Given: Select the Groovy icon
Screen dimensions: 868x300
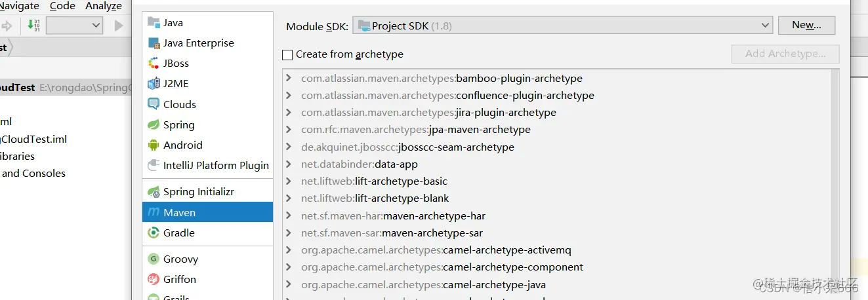Looking at the screenshot, I should (x=154, y=259).
